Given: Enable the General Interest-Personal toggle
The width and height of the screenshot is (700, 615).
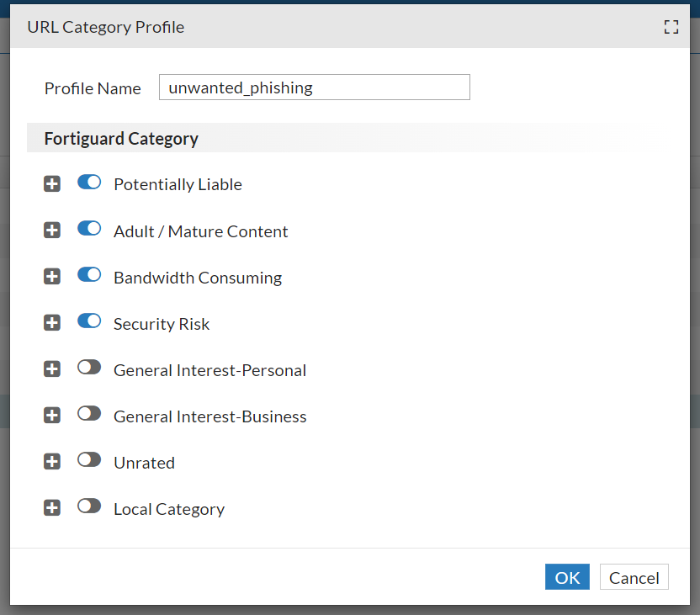Looking at the screenshot, I should tap(89, 368).
